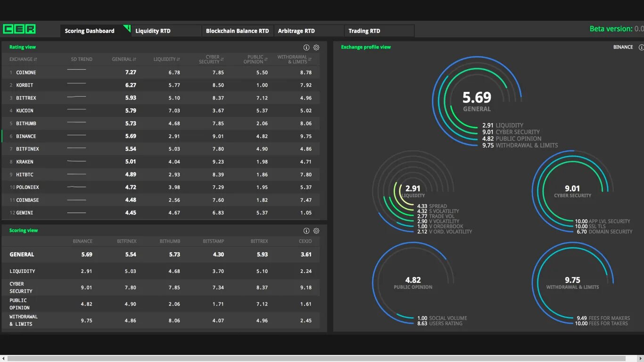The width and height of the screenshot is (644, 362).
Task: Click the 2.77 TRADE VOL legend entry
Action: pos(436,216)
